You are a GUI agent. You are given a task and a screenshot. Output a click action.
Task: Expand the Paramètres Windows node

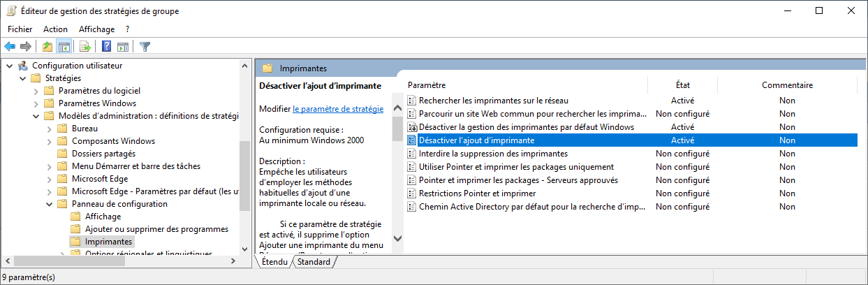[x=36, y=103]
